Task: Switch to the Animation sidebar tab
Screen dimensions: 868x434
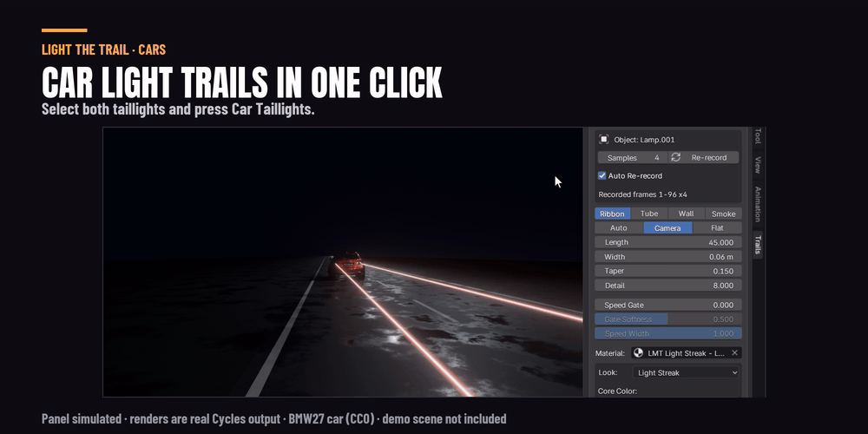Action: 758,204
